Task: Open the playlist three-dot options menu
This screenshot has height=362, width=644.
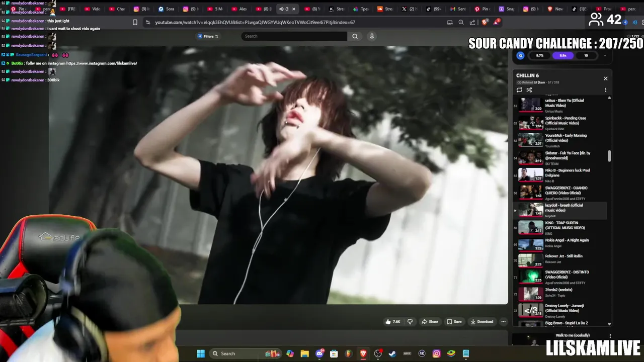Action: (605, 90)
